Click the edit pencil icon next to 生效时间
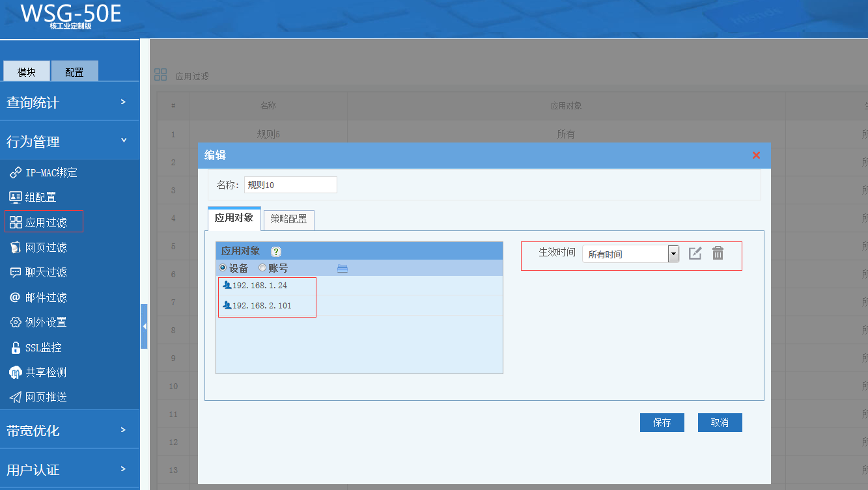 [695, 254]
